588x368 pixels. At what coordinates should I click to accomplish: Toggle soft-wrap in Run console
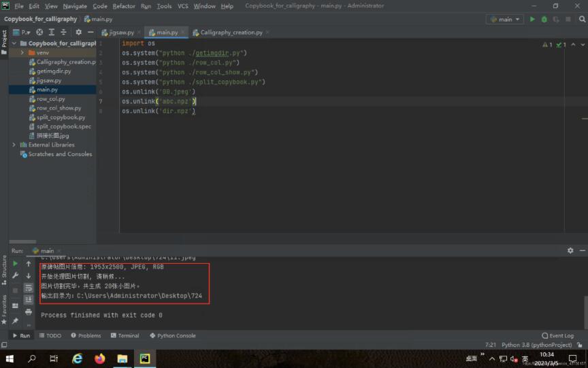click(x=29, y=288)
